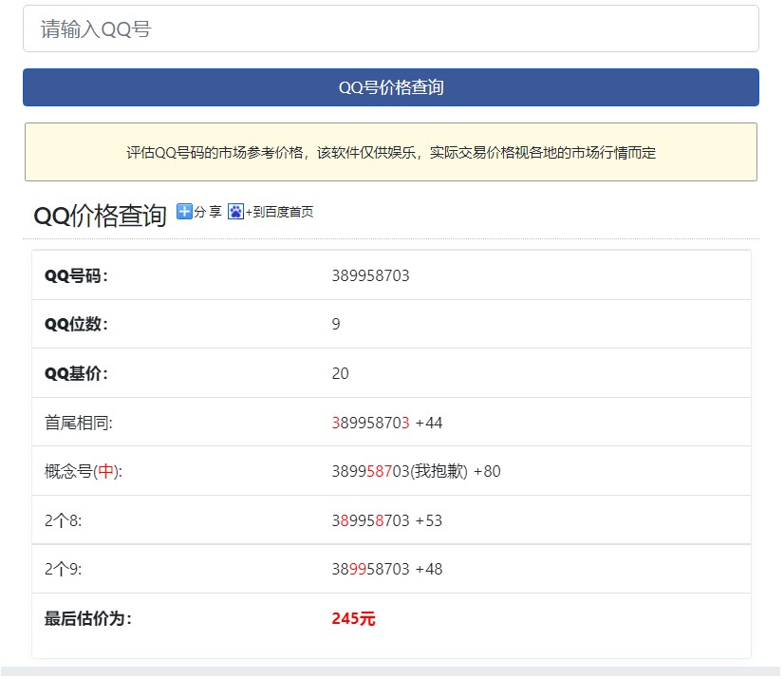This screenshot has width=784, height=679.
Task: Select the QQ价格查询 heading
Action: coord(100,216)
